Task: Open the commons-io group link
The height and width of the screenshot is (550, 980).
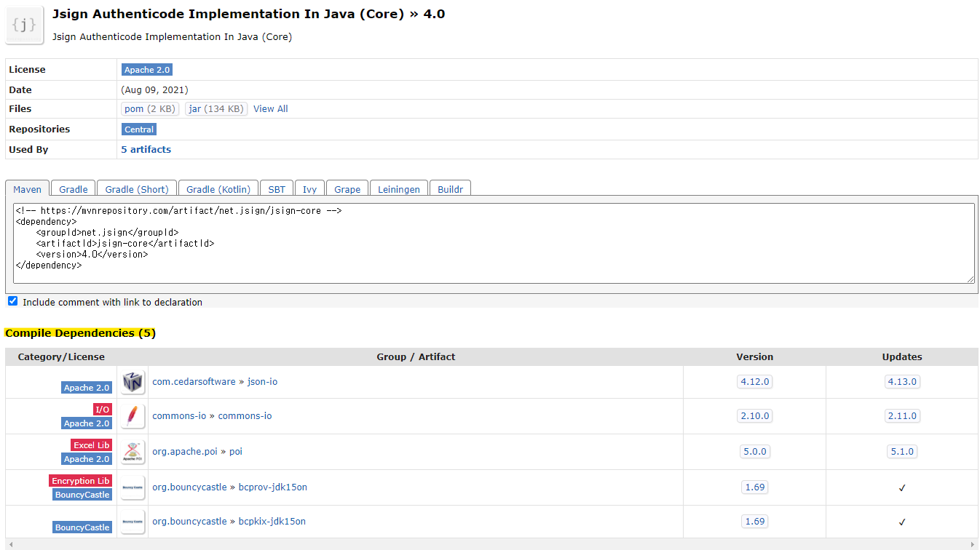Action: 179,416
